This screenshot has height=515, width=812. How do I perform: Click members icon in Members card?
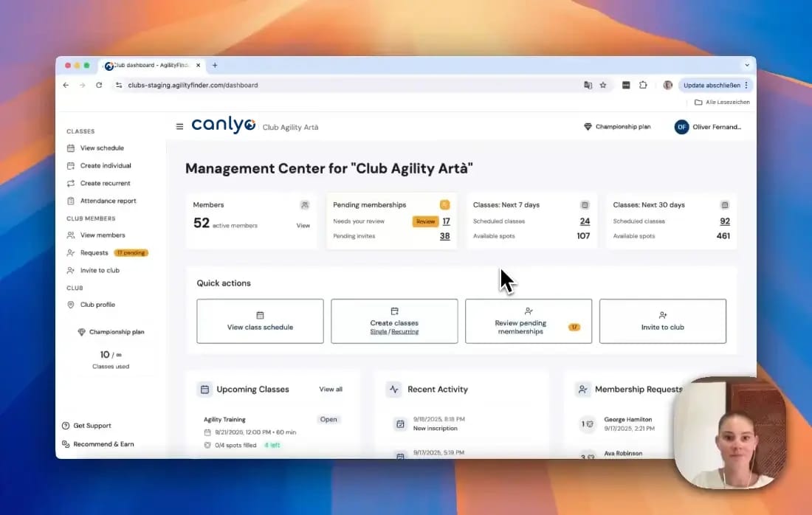click(x=305, y=205)
